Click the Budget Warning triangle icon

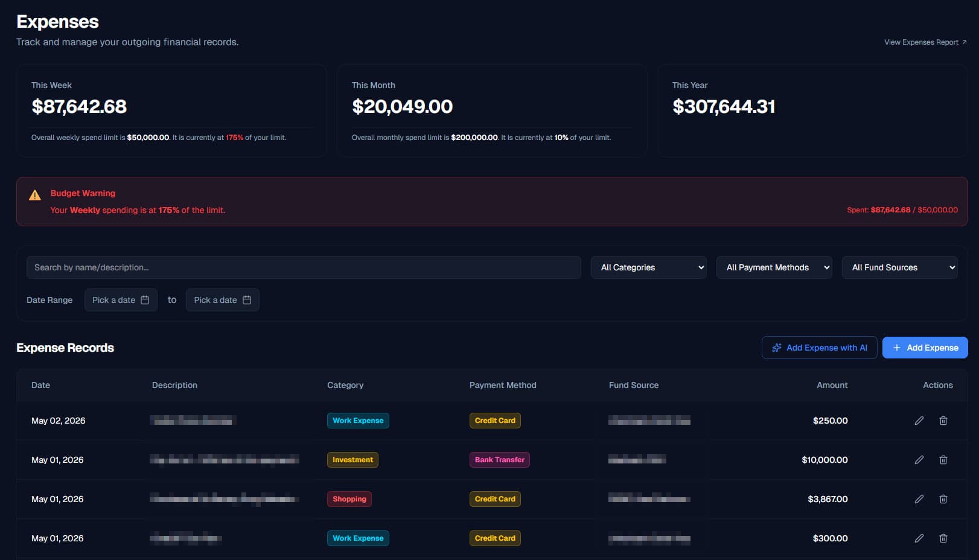(x=35, y=195)
